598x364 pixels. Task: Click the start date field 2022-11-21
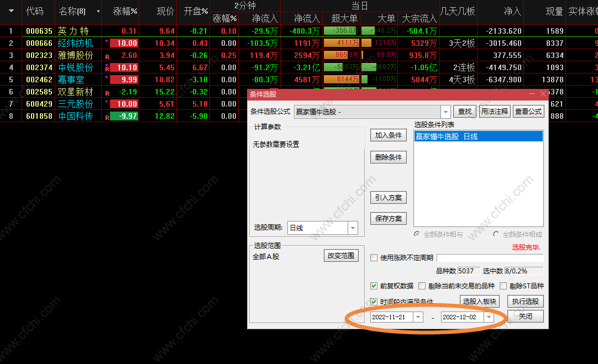pyautogui.click(x=392, y=317)
